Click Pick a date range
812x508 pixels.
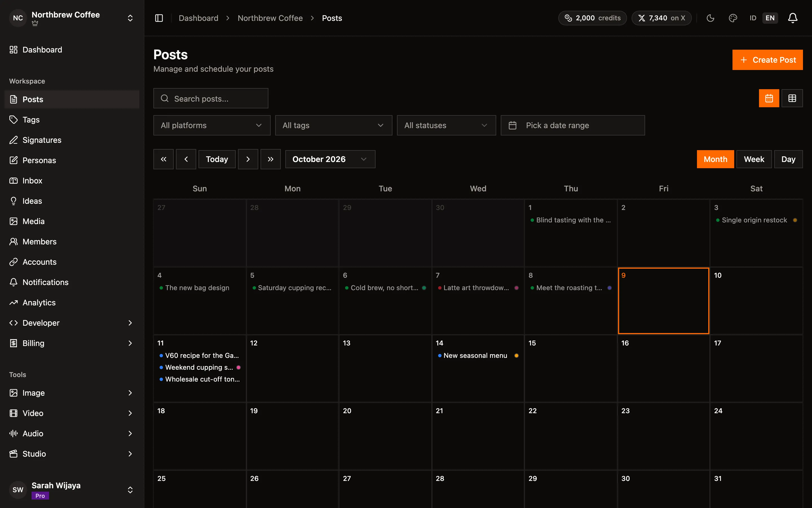pyautogui.click(x=572, y=125)
